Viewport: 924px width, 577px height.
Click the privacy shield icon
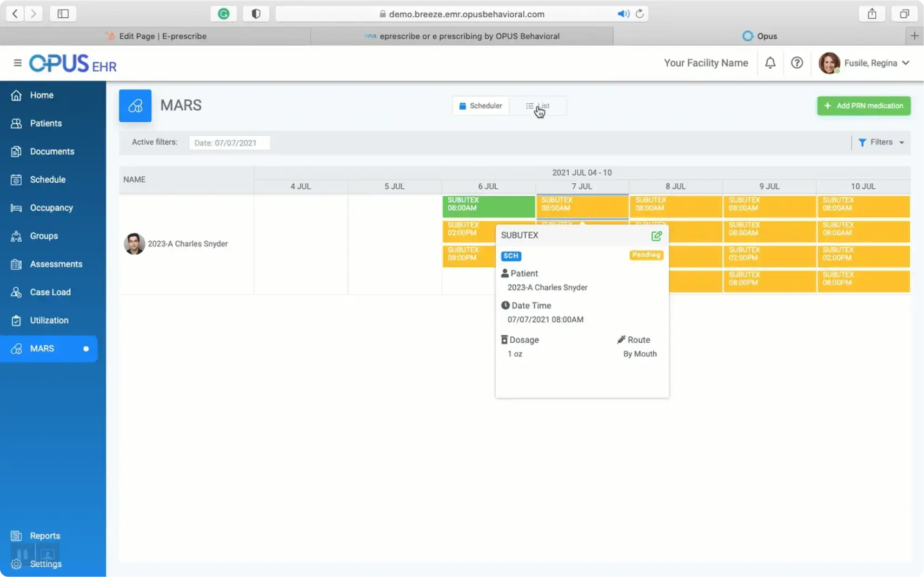pos(256,14)
